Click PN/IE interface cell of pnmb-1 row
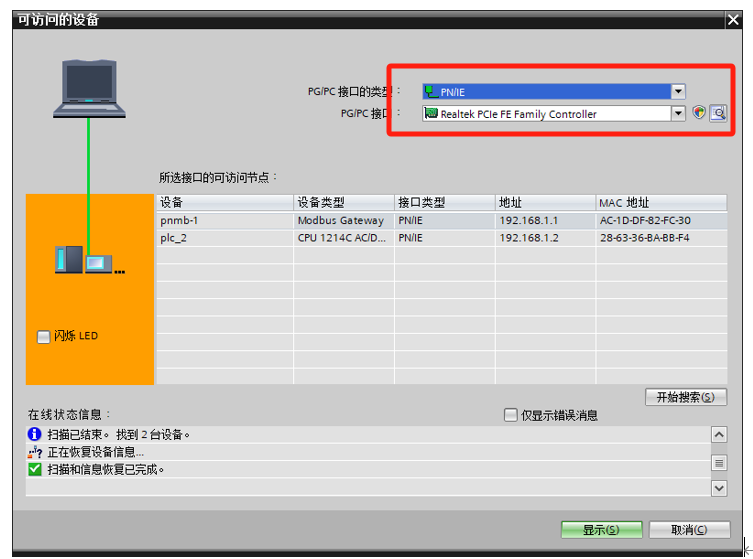Viewport: 753px width, 559px height. tap(445, 220)
